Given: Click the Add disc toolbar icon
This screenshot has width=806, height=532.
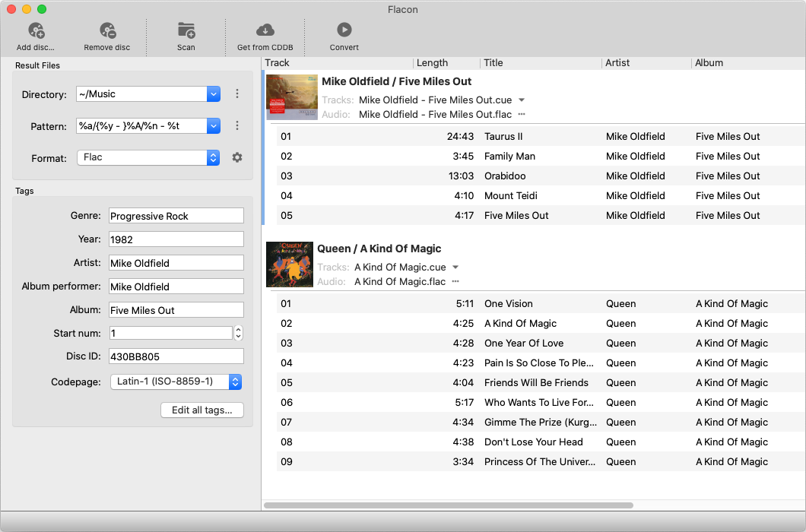Looking at the screenshot, I should point(36,30).
